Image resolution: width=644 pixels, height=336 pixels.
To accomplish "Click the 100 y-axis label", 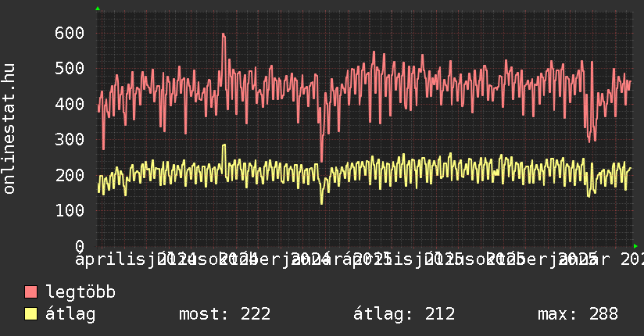I will [x=69, y=210].
